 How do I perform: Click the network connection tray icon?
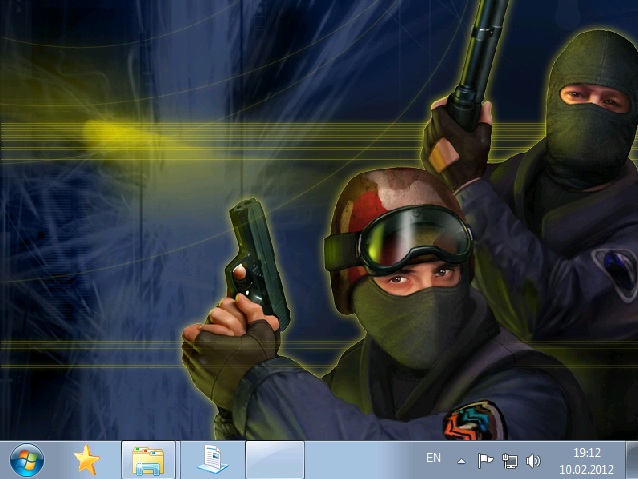(509, 461)
